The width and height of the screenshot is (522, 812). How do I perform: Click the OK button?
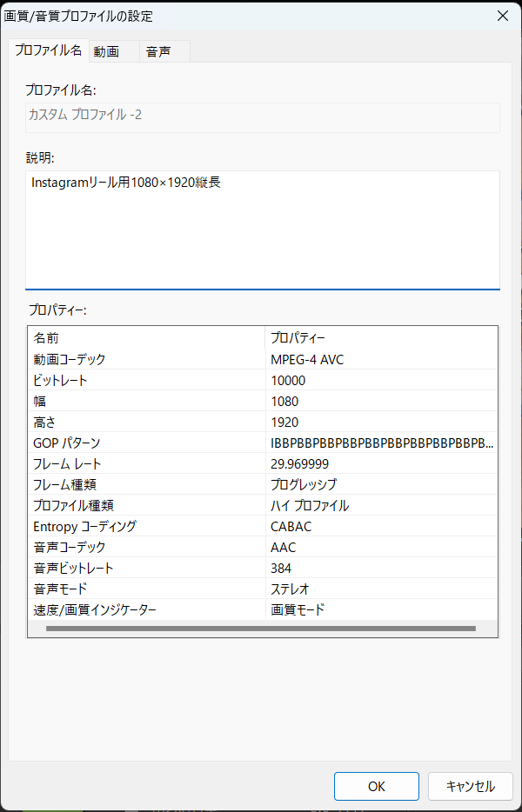point(377,786)
